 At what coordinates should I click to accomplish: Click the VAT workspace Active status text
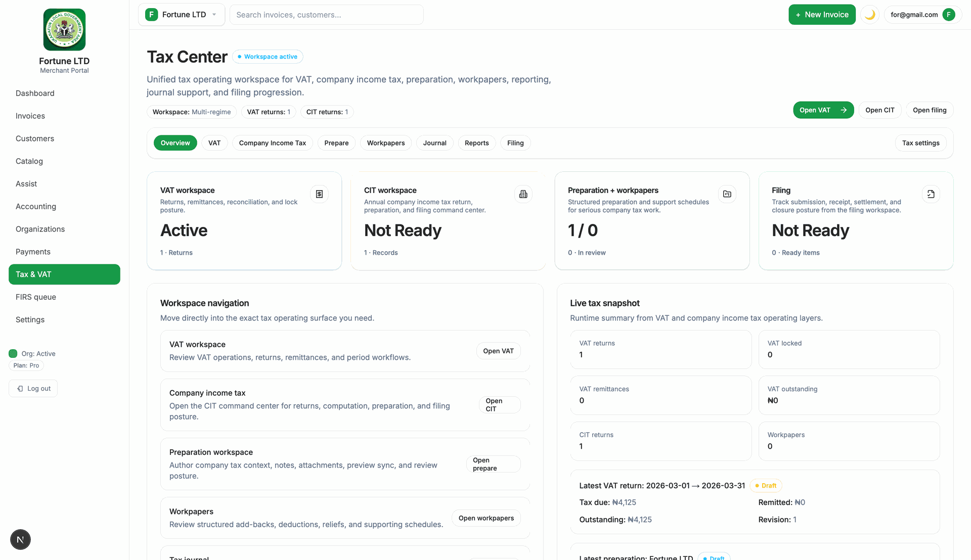tap(184, 230)
